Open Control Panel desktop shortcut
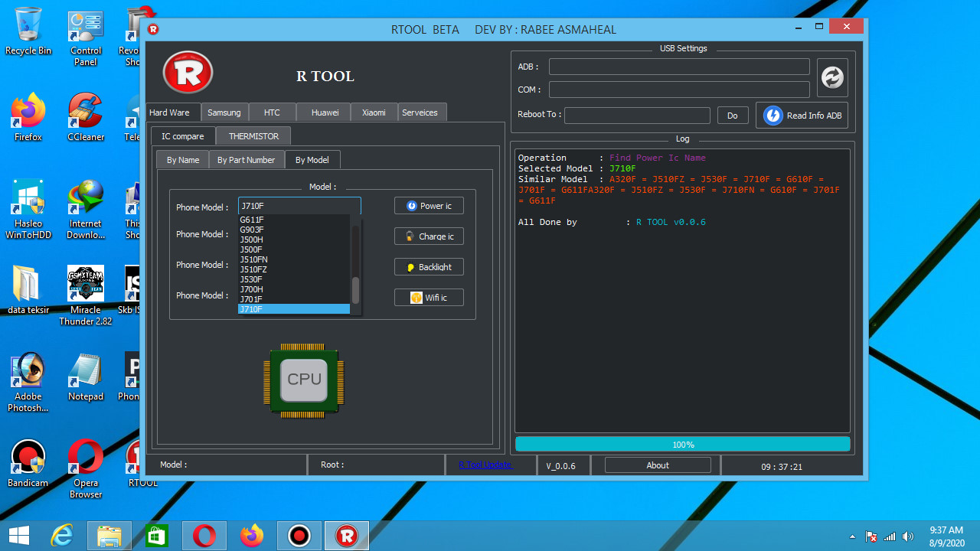The image size is (980, 551). coord(86,37)
